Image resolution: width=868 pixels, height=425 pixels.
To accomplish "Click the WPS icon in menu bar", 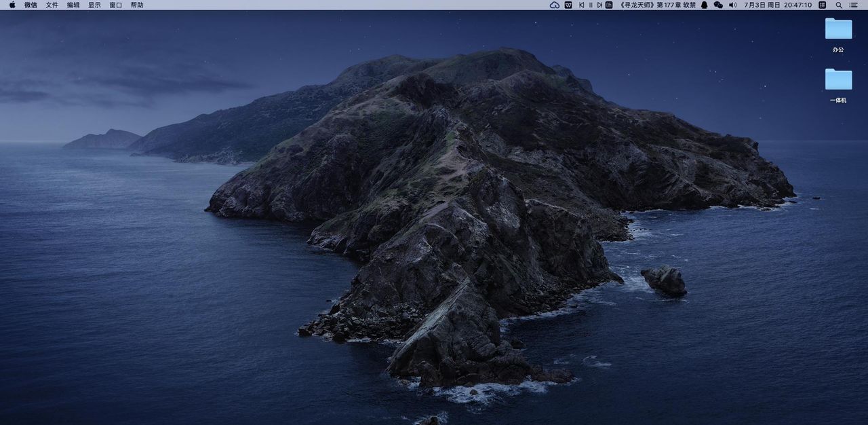I will [x=568, y=5].
